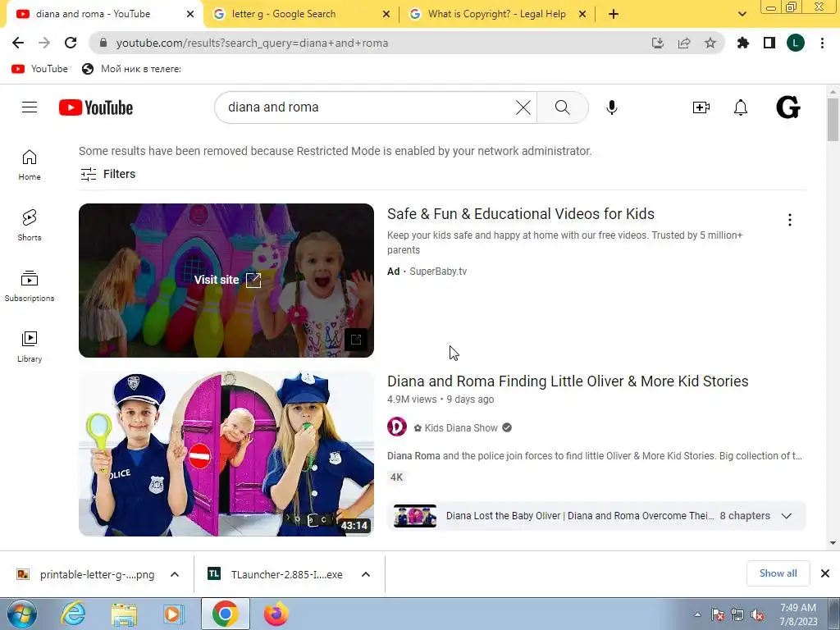Viewport: 840px width, 630px height.
Task: Open the Create video icon
Action: [701, 107]
